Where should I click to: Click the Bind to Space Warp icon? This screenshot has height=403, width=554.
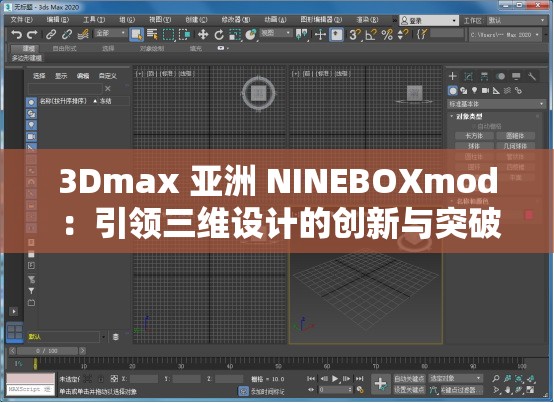point(83,34)
